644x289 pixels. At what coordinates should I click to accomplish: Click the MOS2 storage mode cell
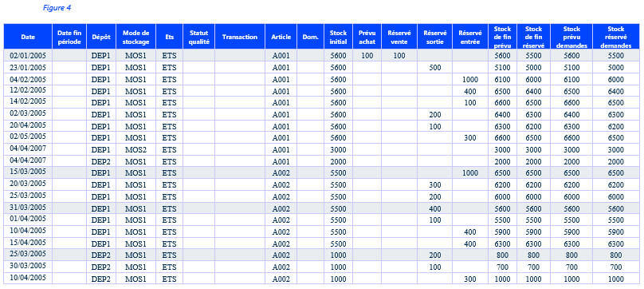tap(136, 149)
